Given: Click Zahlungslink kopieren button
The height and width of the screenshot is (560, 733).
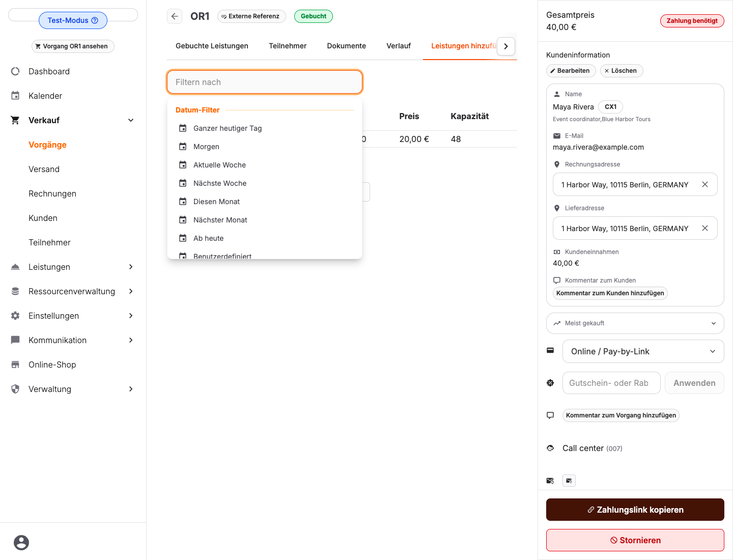Looking at the screenshot, I should 635,510.
